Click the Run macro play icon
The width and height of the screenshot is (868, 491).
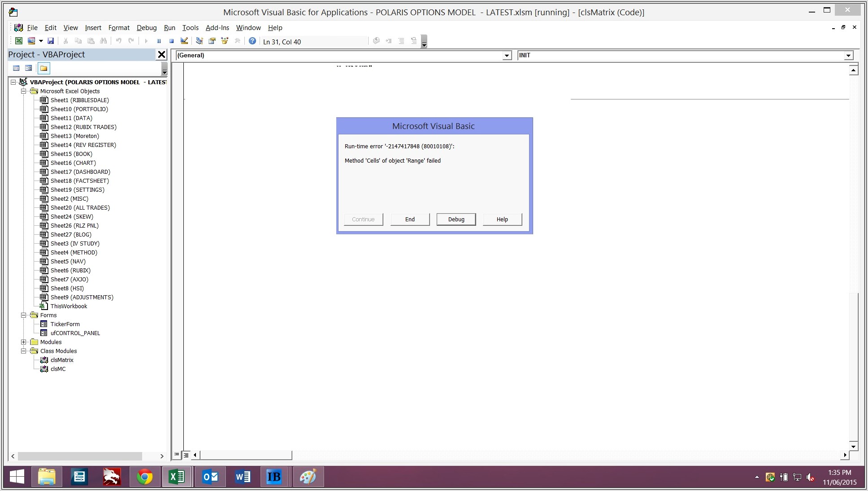(x=146, y=40)
